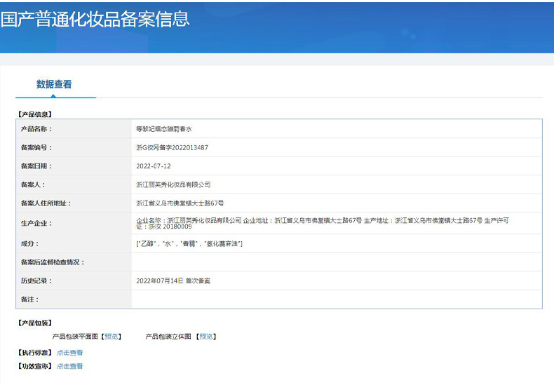Open the 数据查看 tab
Viewport: 554px width, 392px height.
(x=54, y=84)
